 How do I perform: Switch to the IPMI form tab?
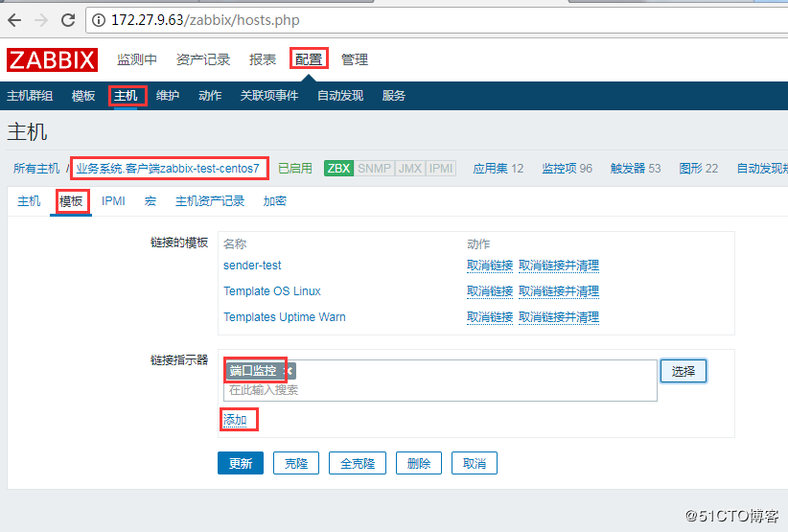[x=113, y=201]
